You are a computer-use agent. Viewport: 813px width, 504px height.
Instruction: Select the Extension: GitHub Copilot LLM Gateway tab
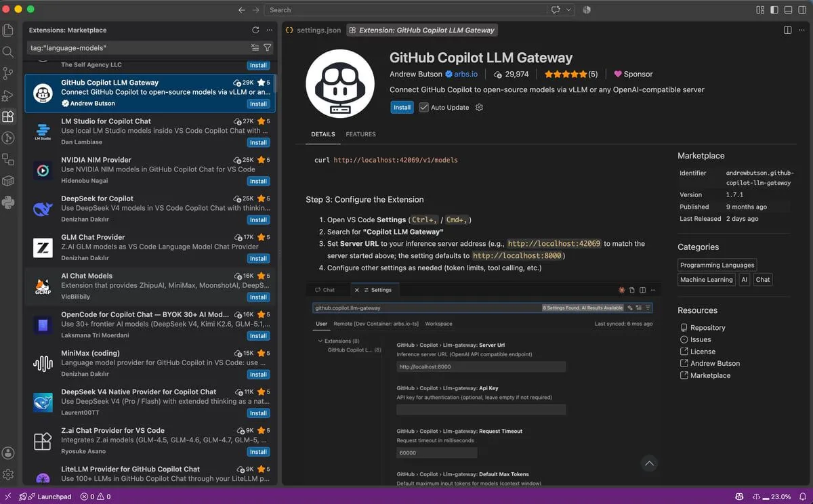422,30
